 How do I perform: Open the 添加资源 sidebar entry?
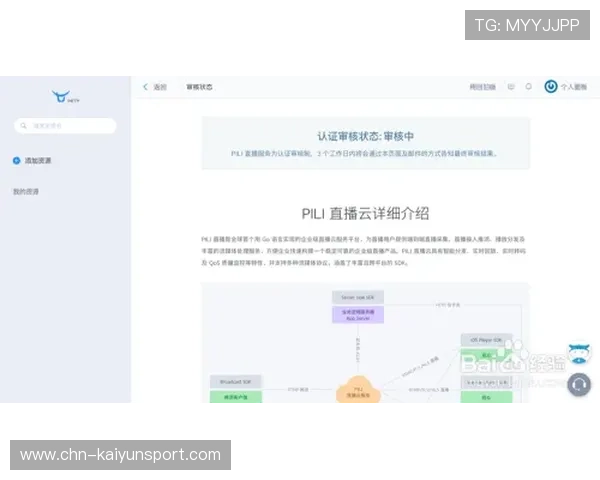(38, 160)
